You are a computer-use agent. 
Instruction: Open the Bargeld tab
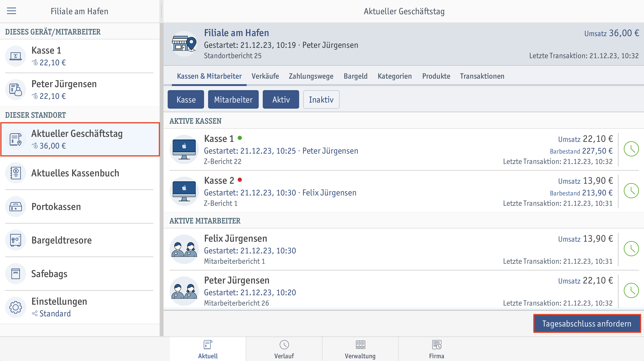point(356,76)
